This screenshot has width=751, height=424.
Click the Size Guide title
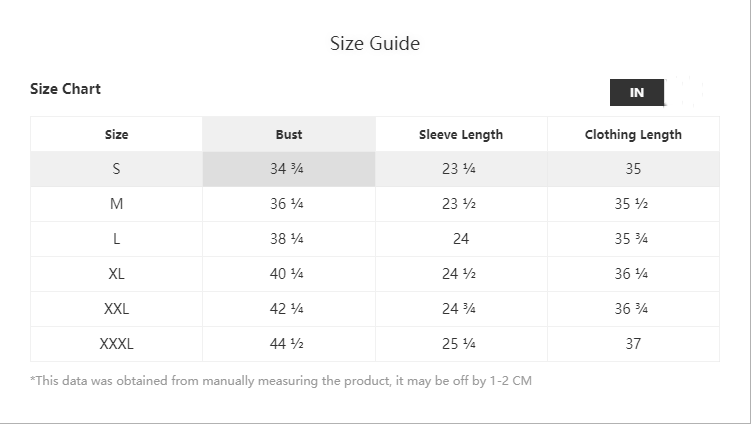coord(375,43)
